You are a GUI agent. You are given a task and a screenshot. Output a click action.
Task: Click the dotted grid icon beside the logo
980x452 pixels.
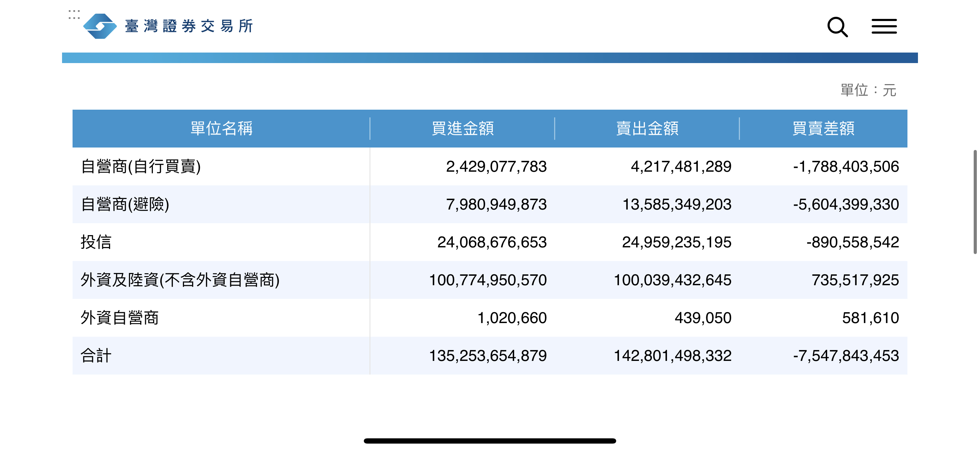tap(74, 14)
